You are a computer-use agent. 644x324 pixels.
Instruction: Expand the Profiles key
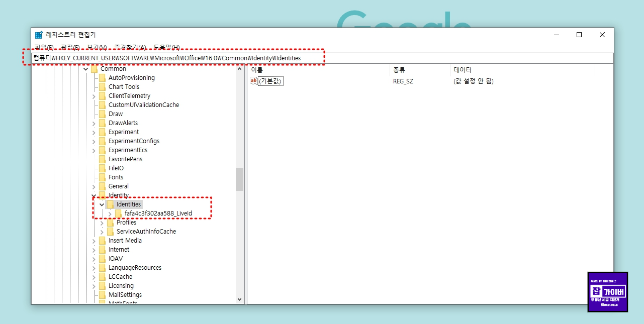pos(102,223)
